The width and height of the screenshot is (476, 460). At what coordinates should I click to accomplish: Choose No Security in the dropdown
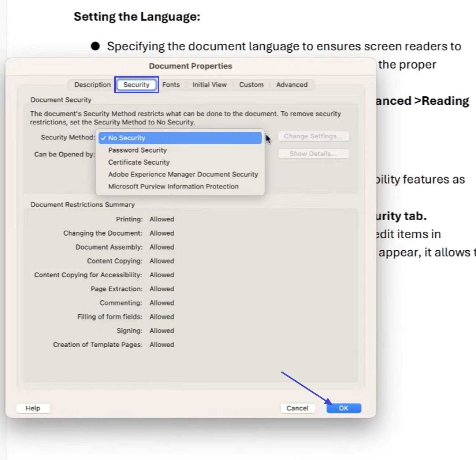click(x=180, y=138)
